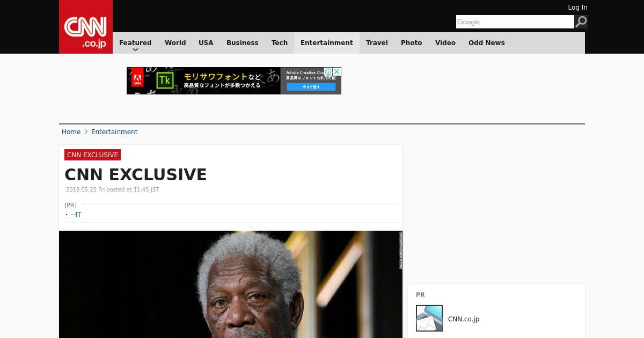The width and height of the screenshot is (644, 338).
Task: Open the USA section
Action: tap(206, 43)
